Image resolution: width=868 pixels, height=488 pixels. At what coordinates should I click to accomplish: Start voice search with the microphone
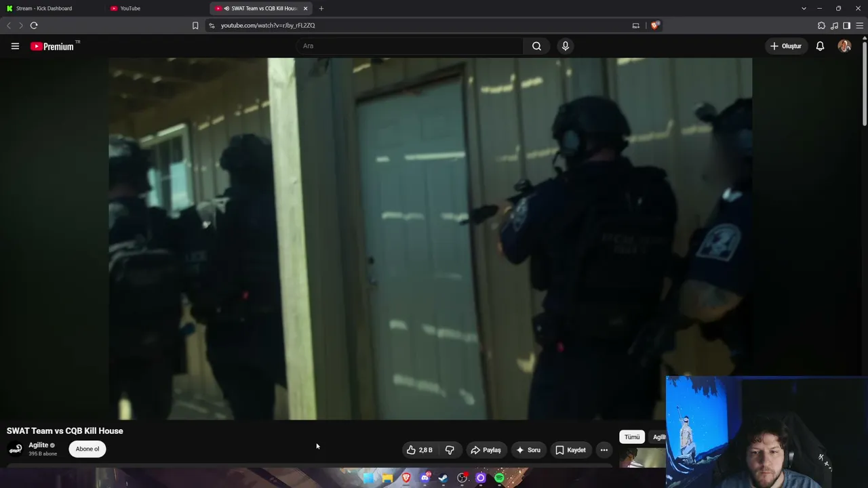click(x=566, y=46)
